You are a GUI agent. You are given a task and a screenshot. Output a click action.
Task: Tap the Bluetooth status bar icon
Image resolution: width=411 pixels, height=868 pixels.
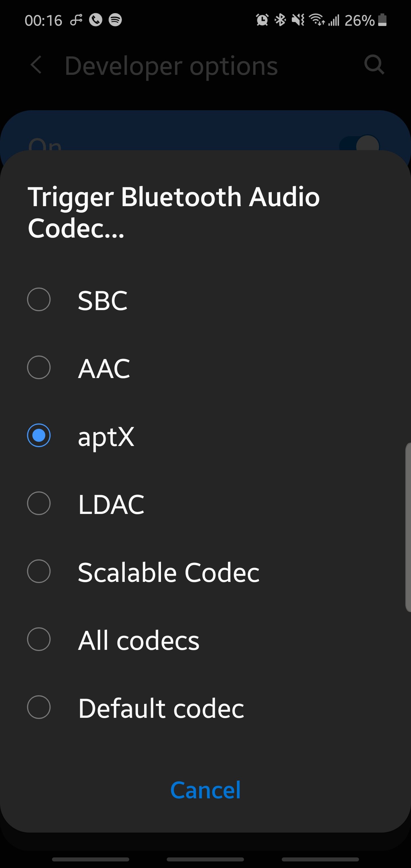point(280,20)
